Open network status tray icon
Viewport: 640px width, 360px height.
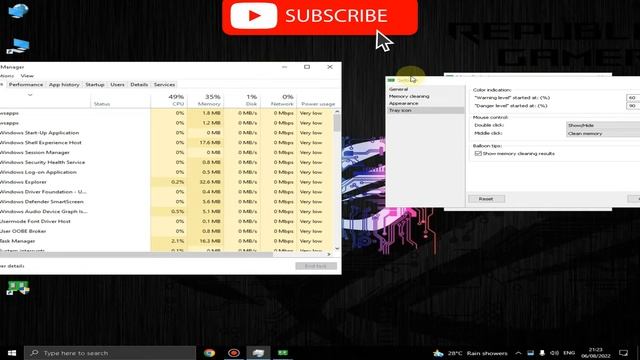tap(530, 353)
